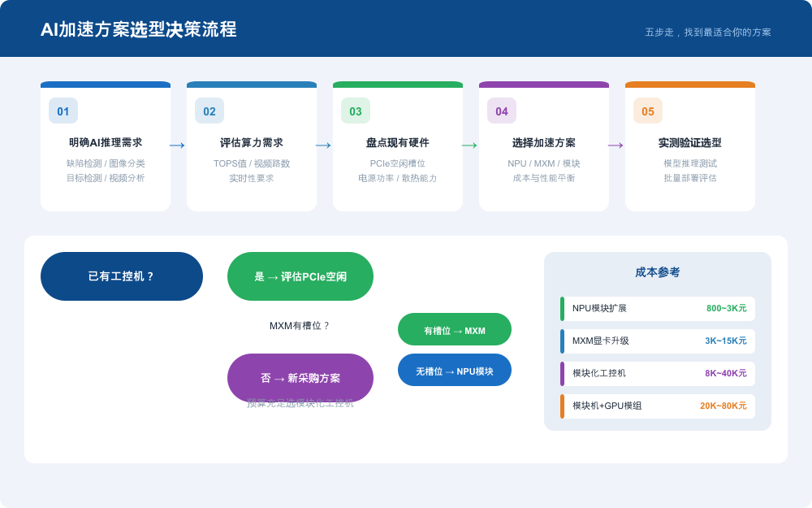Click the green bar atop 评估算力需求 card
The image size is (812, 508).
click(x=252, y=84)
